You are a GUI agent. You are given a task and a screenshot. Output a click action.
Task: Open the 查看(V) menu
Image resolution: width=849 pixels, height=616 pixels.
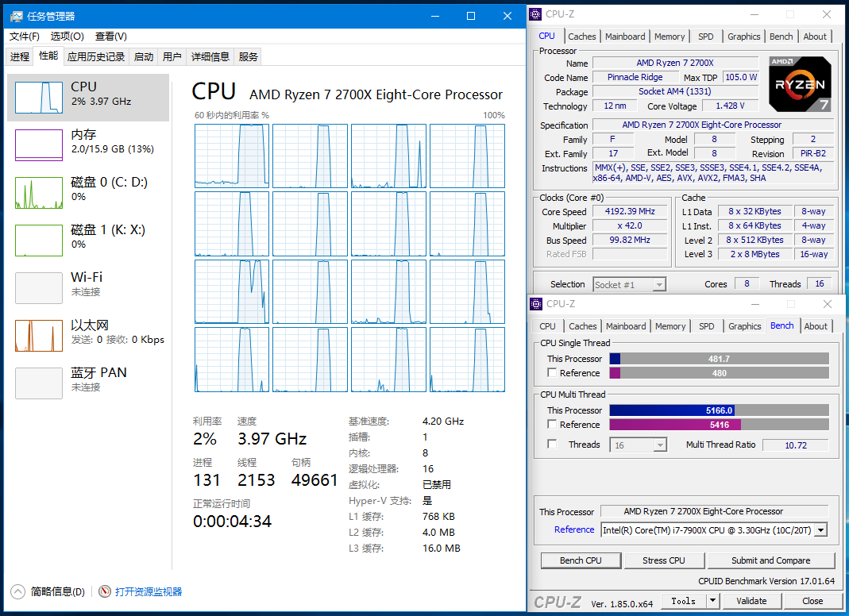[x=111, y=37]
